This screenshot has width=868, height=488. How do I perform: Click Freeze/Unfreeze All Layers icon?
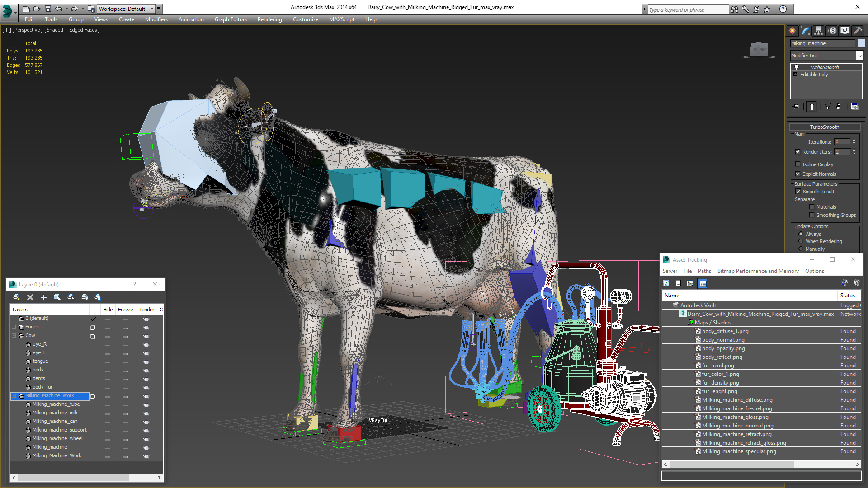(98, 297)
